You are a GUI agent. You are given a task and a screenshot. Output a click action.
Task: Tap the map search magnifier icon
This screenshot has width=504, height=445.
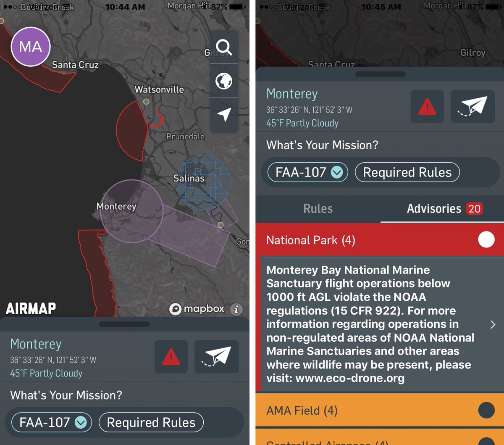224,47
